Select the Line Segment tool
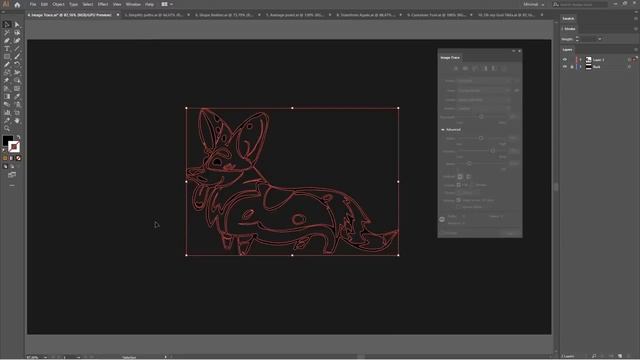The width and height of the screenshot is (640, 360). point(17,49)
